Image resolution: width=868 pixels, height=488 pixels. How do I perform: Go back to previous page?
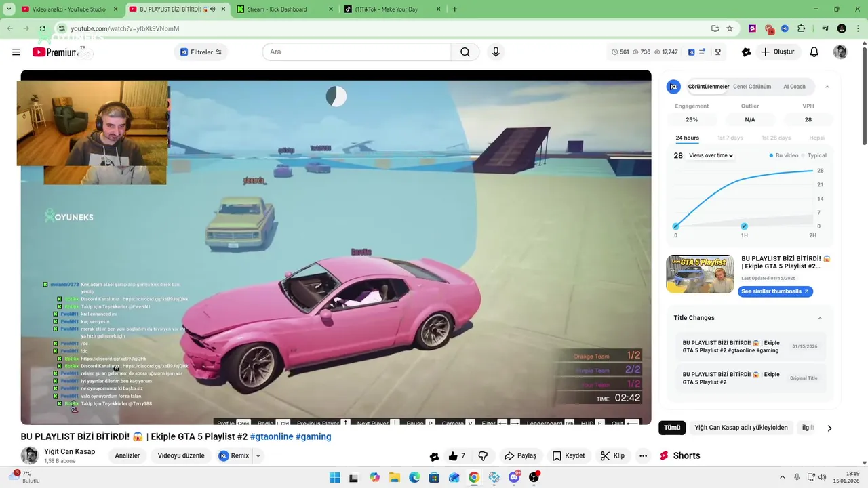point(9,28)
